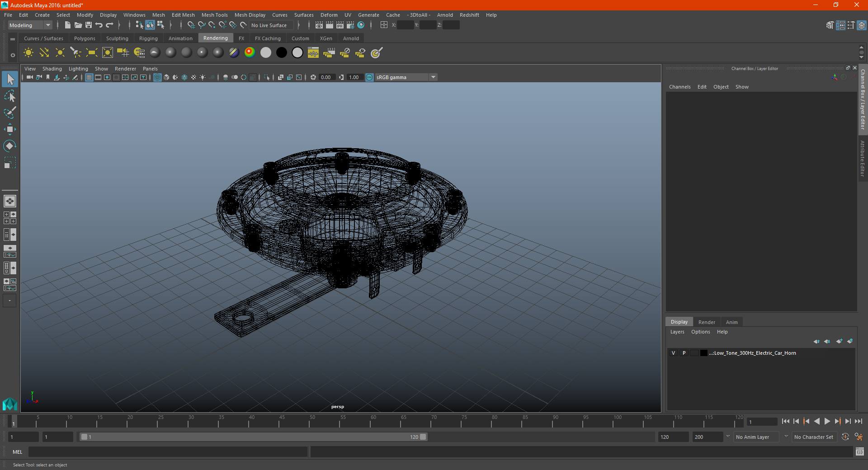Open Channel Box / Layer Editor side tab
Screen dimensions: 868x470
click(x=863, y=99)
